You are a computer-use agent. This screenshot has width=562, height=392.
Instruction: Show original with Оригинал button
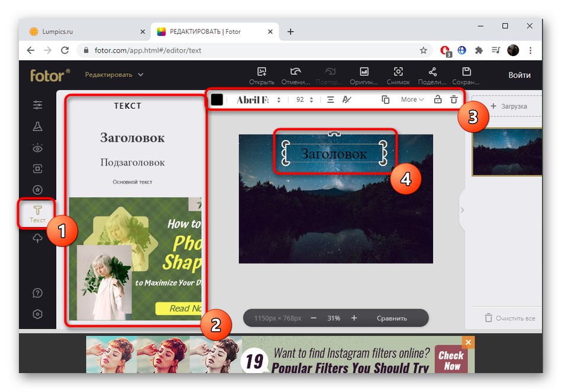pos(364,76)
